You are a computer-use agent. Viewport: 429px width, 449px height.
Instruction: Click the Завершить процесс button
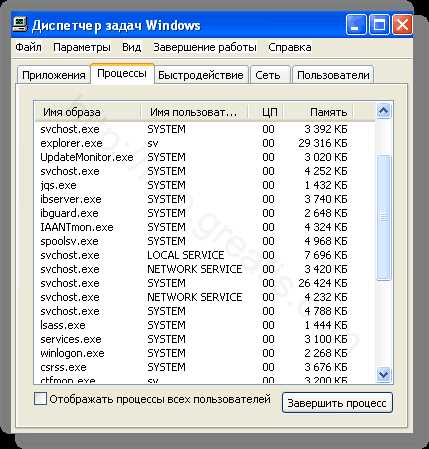[x=337, y=403]
